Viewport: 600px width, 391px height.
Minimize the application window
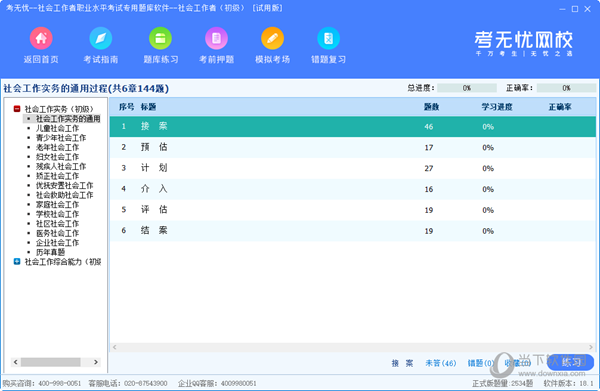[562, 9]
